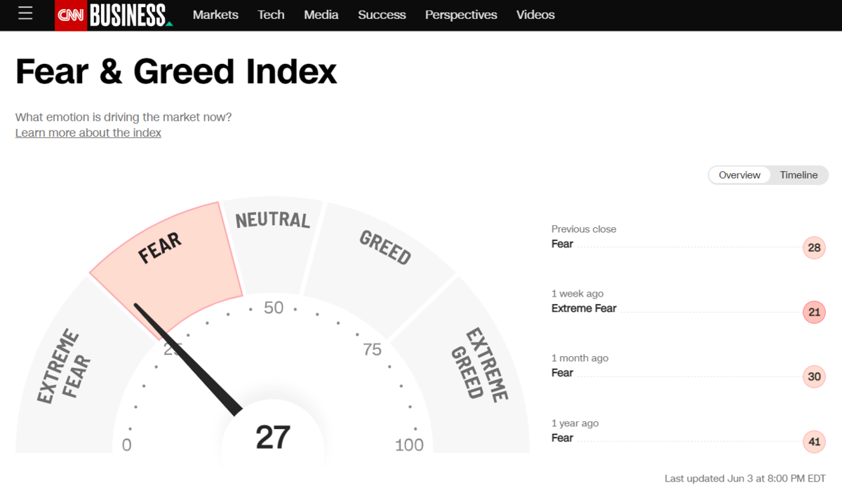Click the Business logo text
Image resolution: width=842 pixels, height=504 pixels.
(x=130, y=15)
